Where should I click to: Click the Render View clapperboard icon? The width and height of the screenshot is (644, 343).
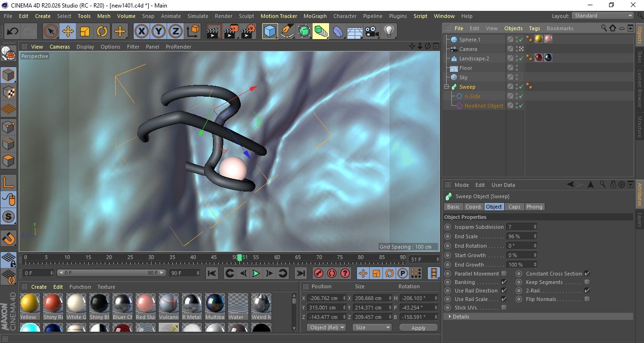click(x=214, y=32)
